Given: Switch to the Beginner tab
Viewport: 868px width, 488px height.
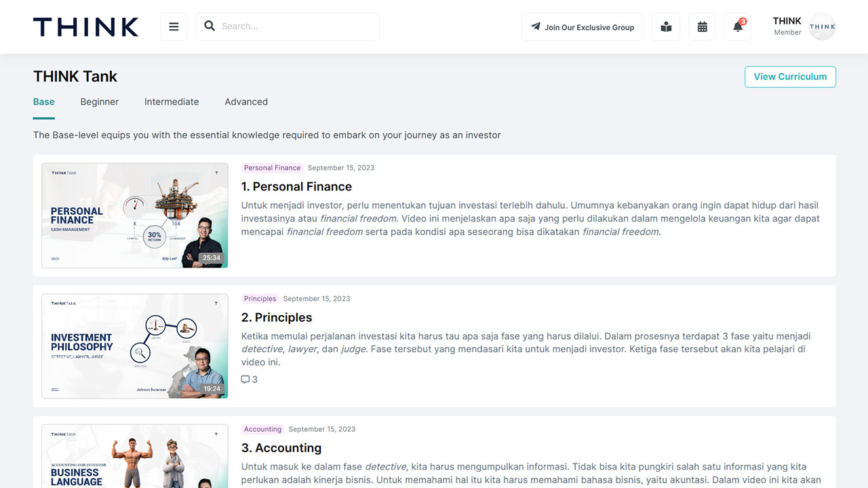Looking at the screenshot, I should click(x=99, y=102).
